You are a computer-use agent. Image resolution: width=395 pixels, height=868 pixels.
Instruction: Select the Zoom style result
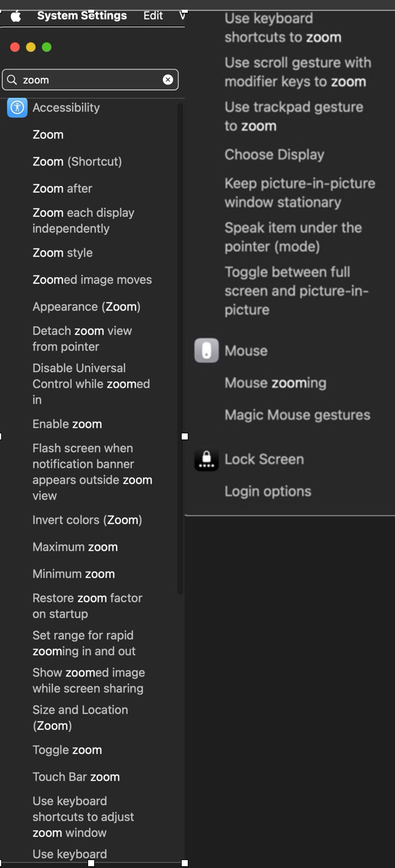point(63,253)
